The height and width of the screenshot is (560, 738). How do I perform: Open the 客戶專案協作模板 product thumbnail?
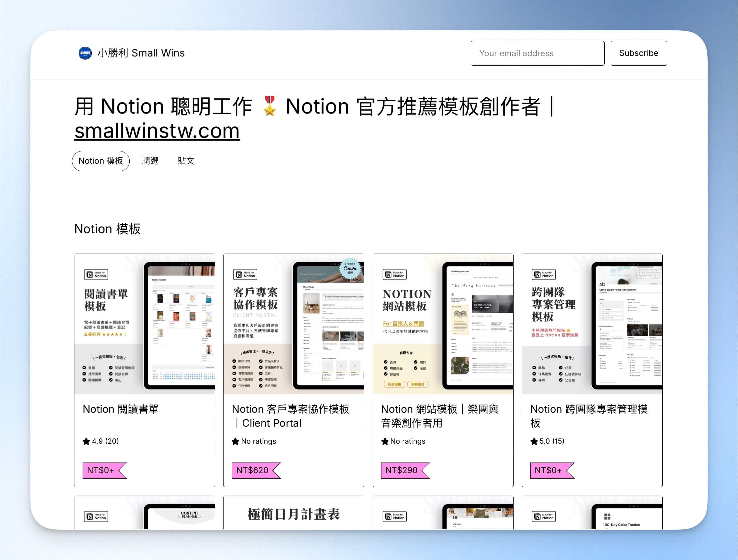point(294,324)
